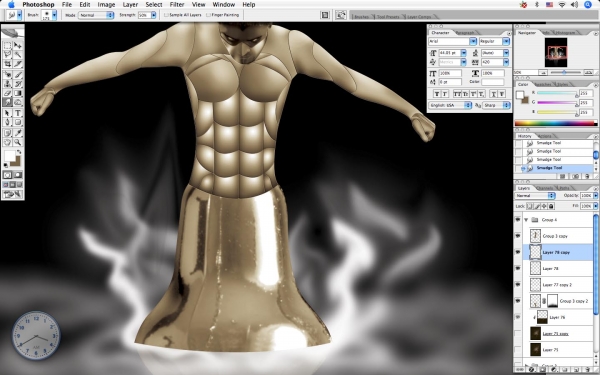
Task: Select the Gradient tool
Action: [x=18, y=93]
